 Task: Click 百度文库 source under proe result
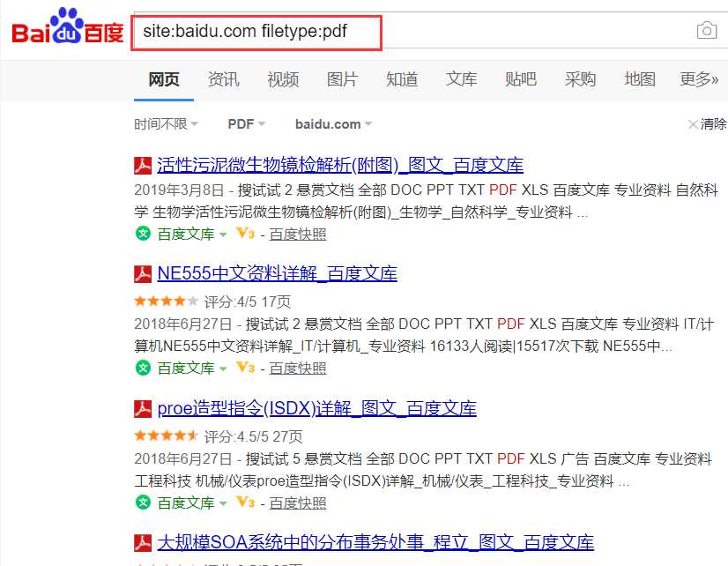pos(186,503)
